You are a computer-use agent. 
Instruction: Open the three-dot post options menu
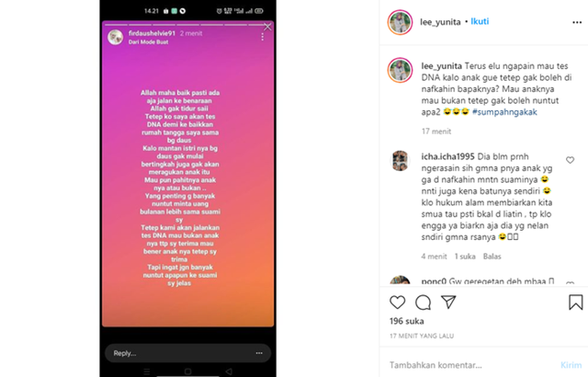tap(577, 22)
